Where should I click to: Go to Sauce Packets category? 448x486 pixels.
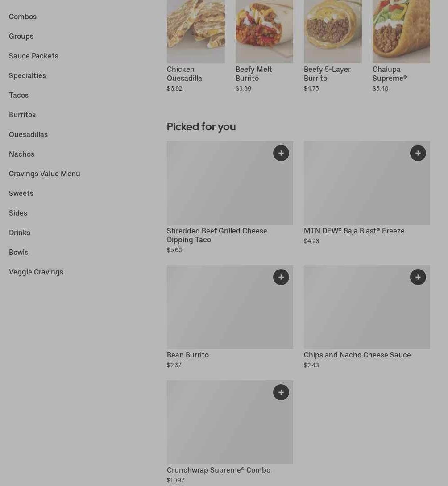point(33,56)
